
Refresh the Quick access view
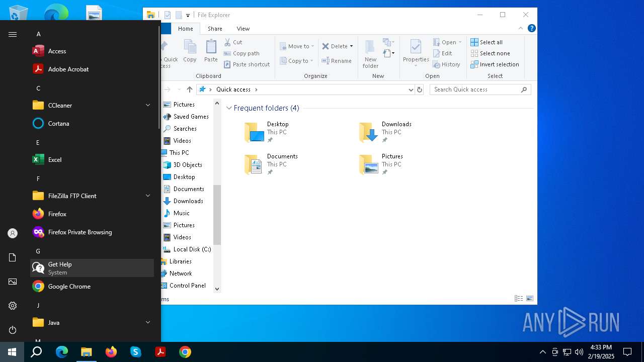tap(420, 89)
